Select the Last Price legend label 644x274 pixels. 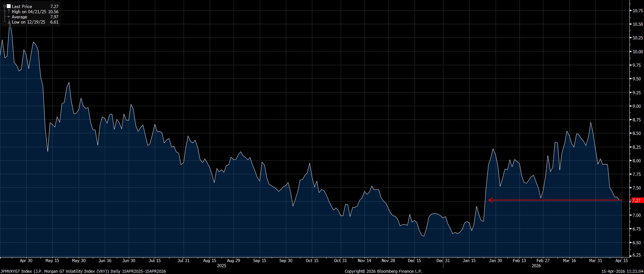click(x=22, y=6)
